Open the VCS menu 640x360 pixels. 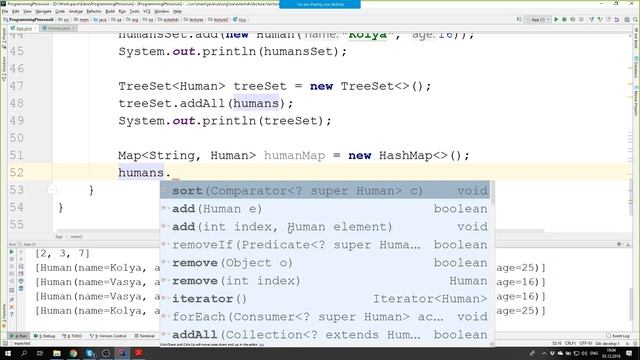click(147, 11)
